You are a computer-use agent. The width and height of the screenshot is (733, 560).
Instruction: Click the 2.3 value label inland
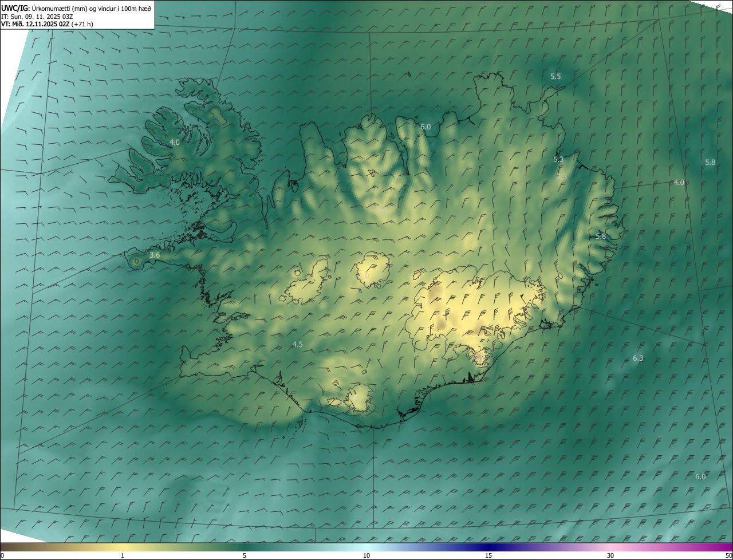coord(562,176)
